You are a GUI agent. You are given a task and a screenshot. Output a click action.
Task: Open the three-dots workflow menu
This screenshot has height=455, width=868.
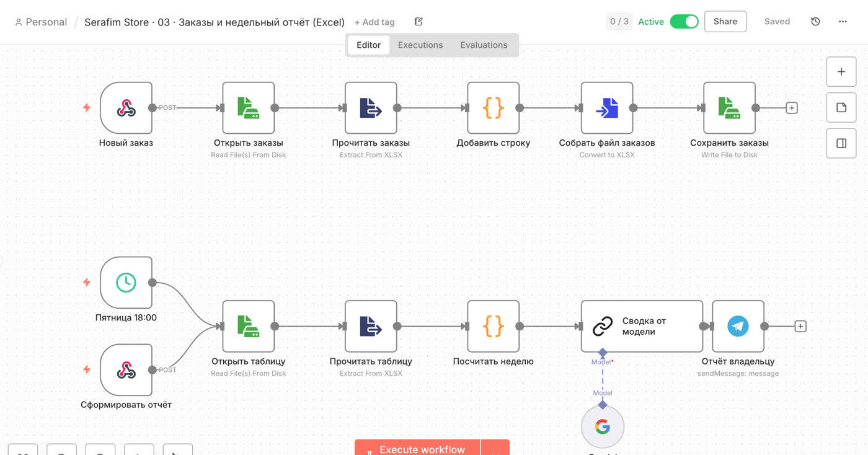pyautogui.click(x=843, y=22)
